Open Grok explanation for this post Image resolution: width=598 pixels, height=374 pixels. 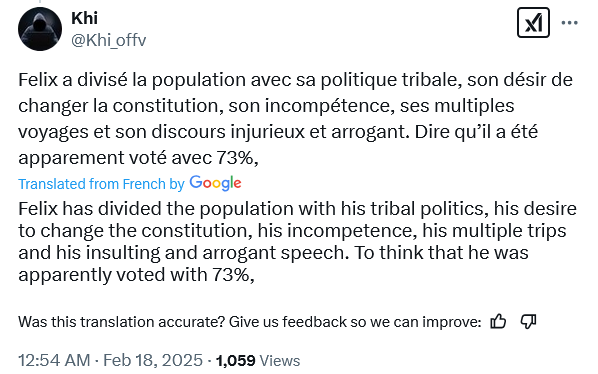tap(533, 23)
